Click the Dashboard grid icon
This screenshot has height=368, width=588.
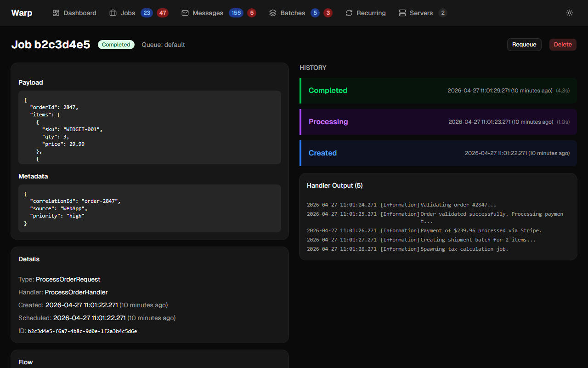(56, 13)
